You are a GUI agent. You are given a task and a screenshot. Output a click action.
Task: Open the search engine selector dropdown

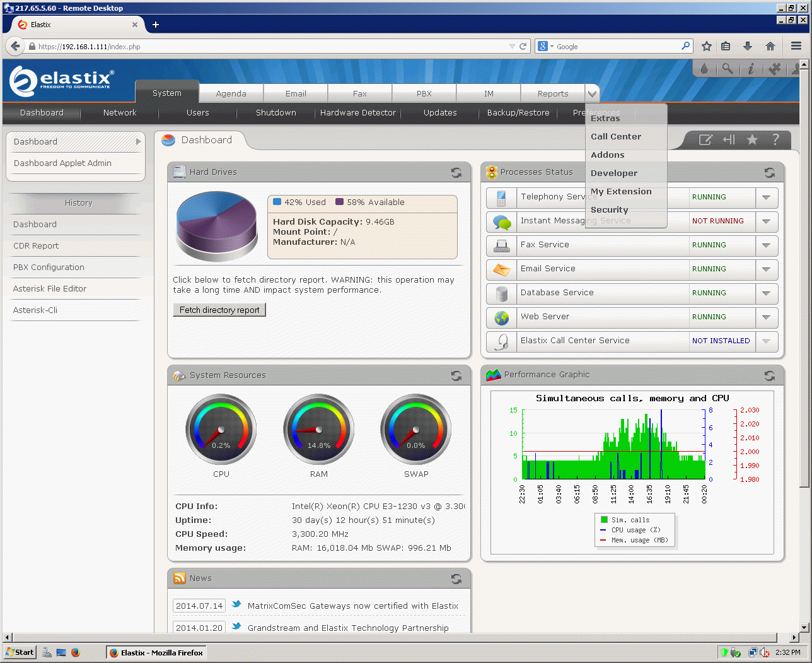click(545, 46)
